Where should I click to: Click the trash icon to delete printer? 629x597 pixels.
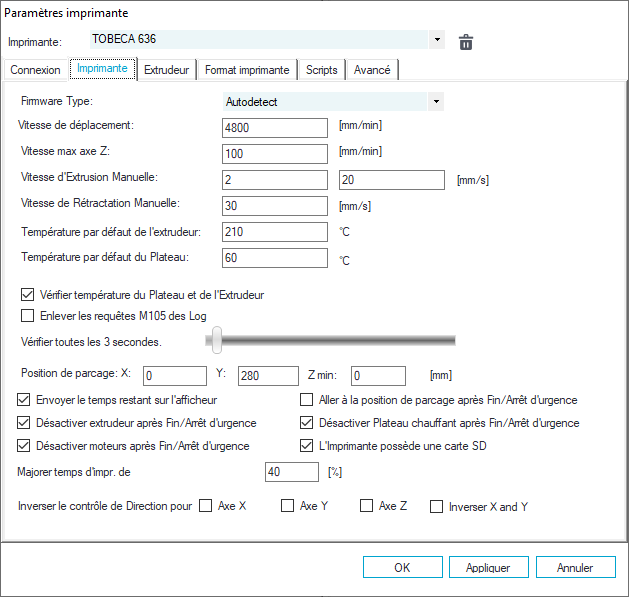point(465,41)
